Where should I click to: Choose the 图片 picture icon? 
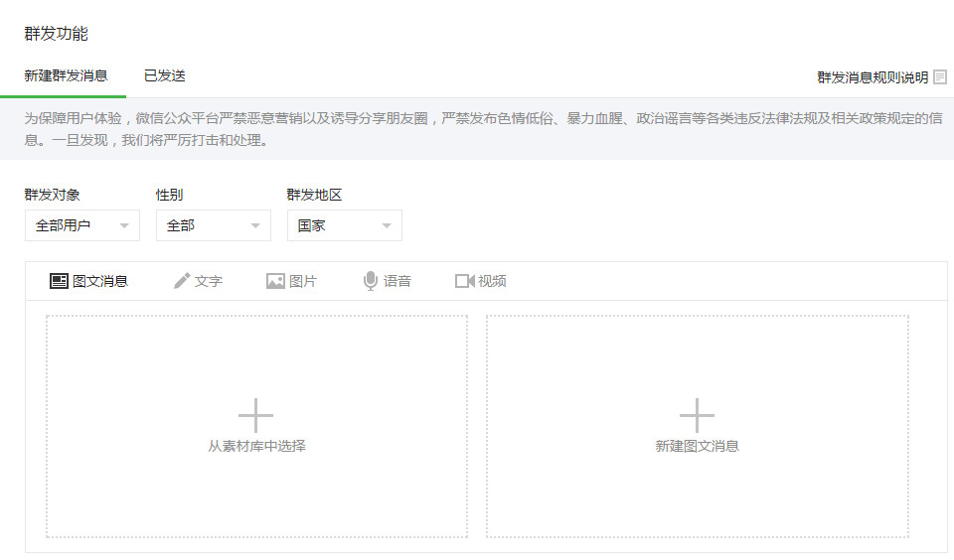(x=275, y=281)
